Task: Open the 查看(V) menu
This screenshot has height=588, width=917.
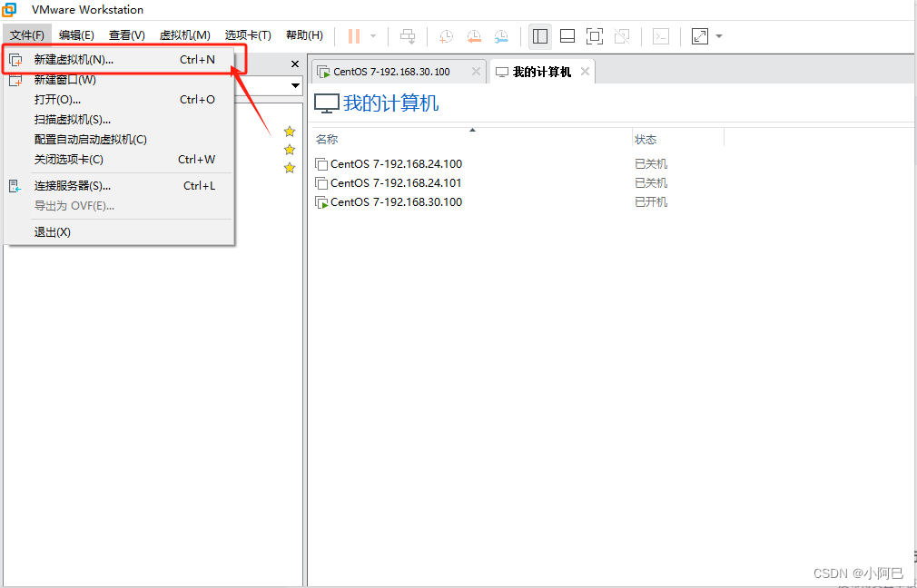Action: coord(126,35)
